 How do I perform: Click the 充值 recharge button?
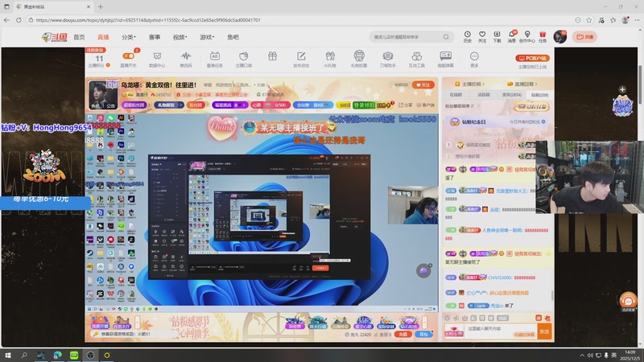402,334
